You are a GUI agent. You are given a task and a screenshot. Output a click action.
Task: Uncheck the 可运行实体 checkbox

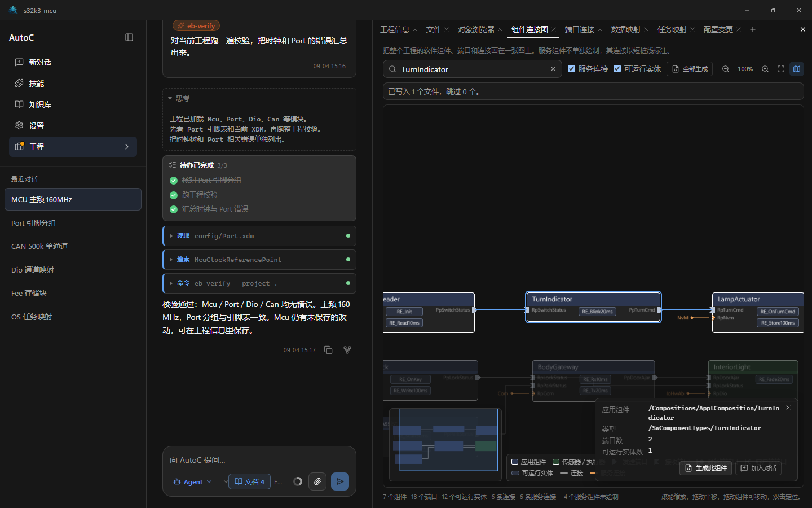[x=617, y=69]
